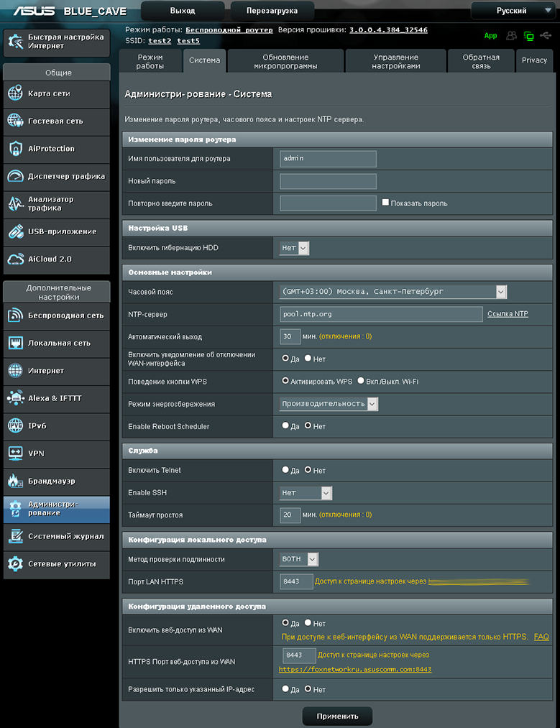This screenshot has width=560, height=728.
Task: Open the foxnetworkru.asuscomm.com:8443 link
Action: click(x=355, y=670)
